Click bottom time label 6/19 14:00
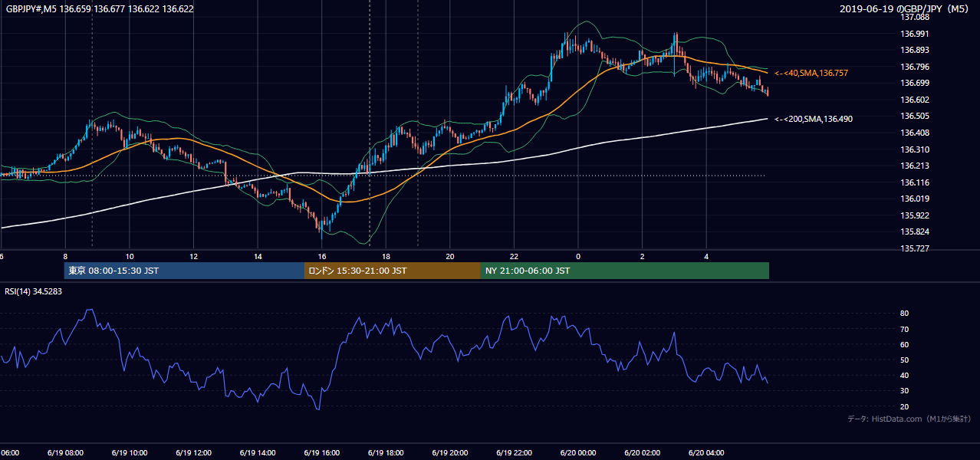This screenshot has width=980, height=460. 258,453
